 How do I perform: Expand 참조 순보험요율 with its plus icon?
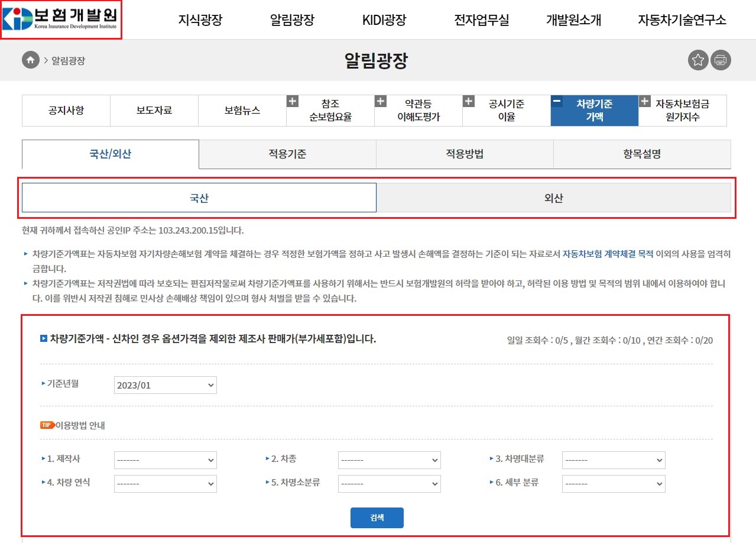[x=291, y=101]
